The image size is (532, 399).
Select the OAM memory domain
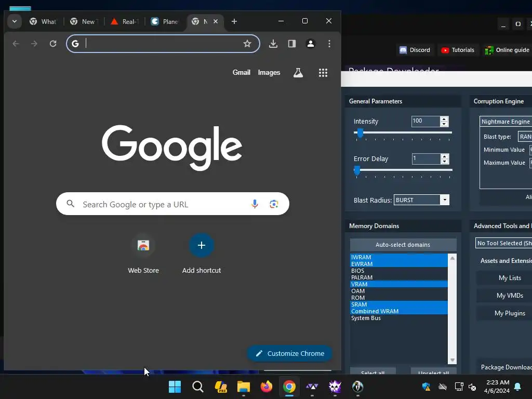tap(398, 291)
